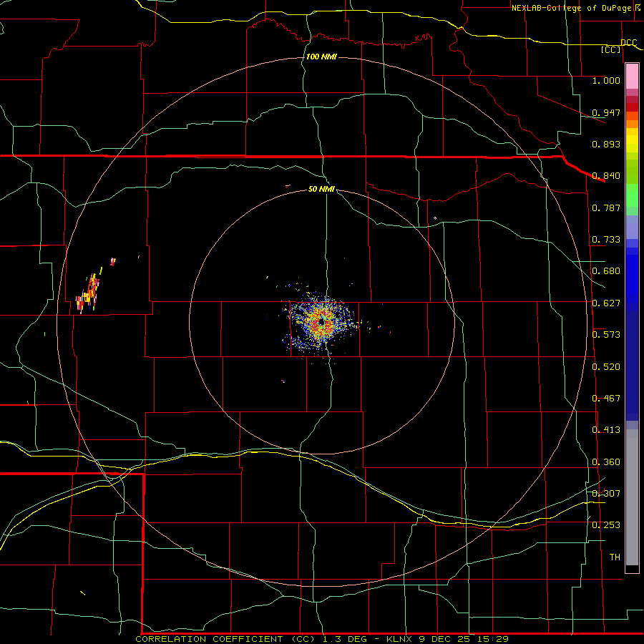
Task: Click the 0.467 legend value
Action: click(x=606, y=399)
